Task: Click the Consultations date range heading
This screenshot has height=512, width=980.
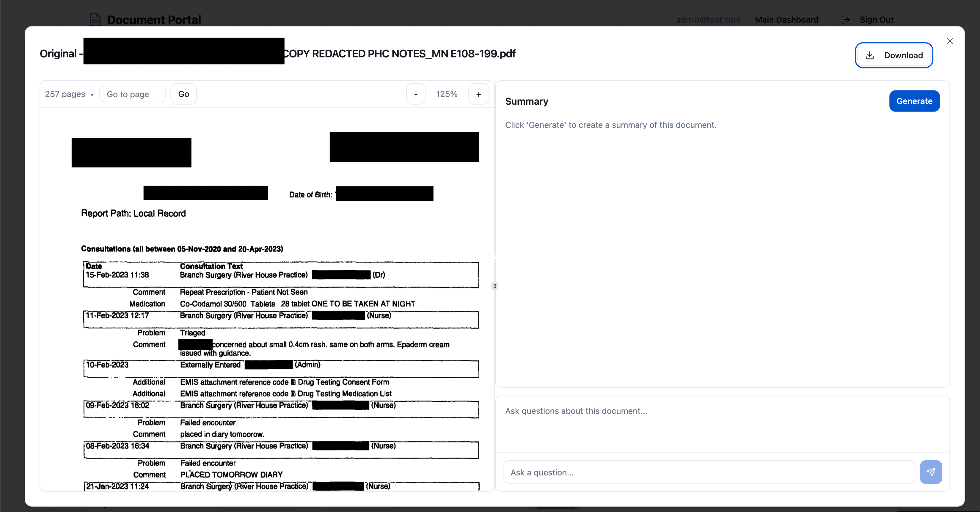Action: click(182, 249)
